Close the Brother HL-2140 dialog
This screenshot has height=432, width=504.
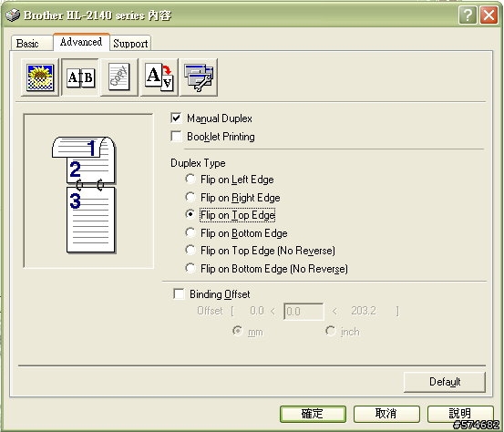[x=489, y=15]
